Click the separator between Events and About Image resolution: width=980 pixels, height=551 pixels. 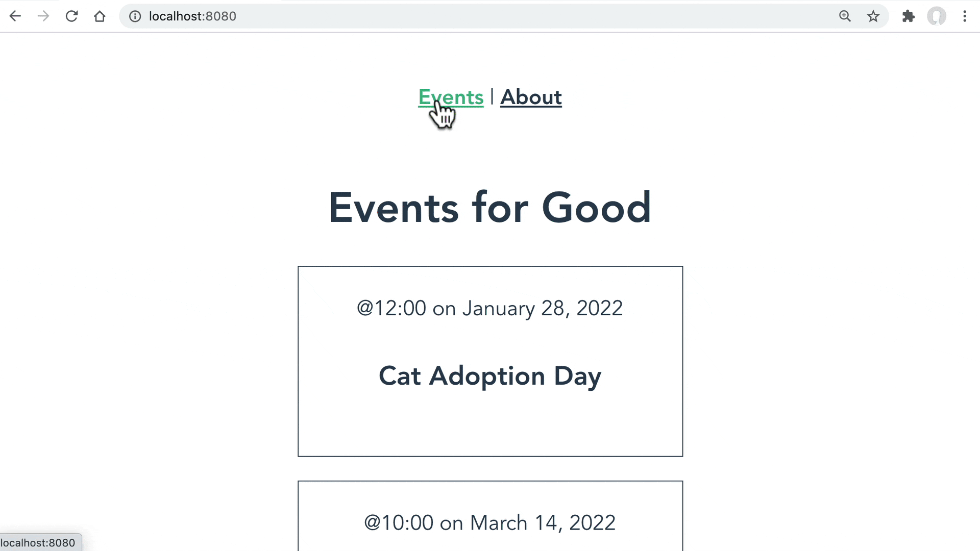click(492, 96)
